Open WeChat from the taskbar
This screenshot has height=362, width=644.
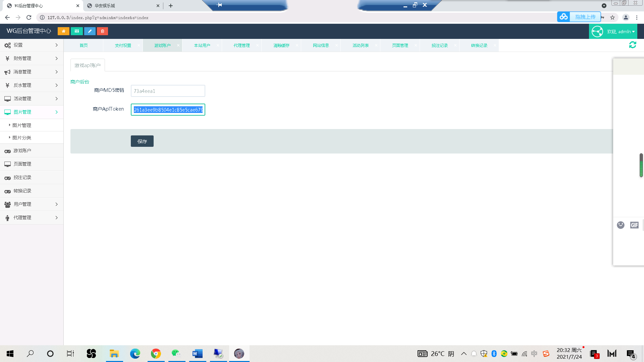[176, 353]
